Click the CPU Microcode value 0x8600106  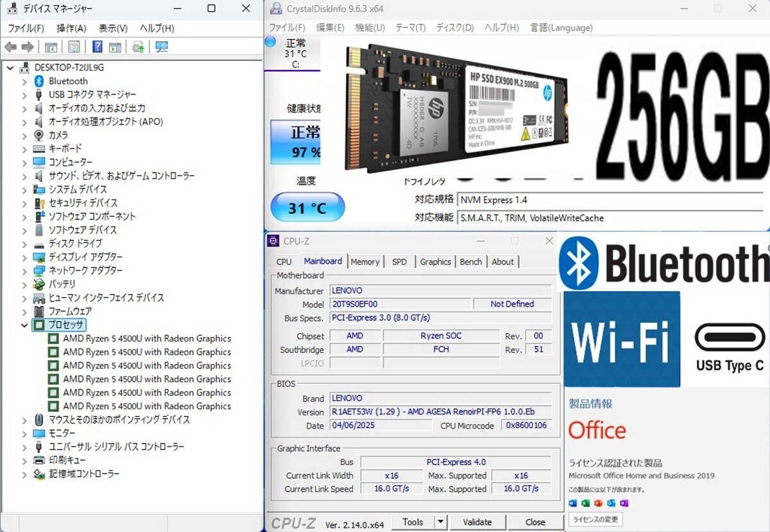click(x=526, y=425)
